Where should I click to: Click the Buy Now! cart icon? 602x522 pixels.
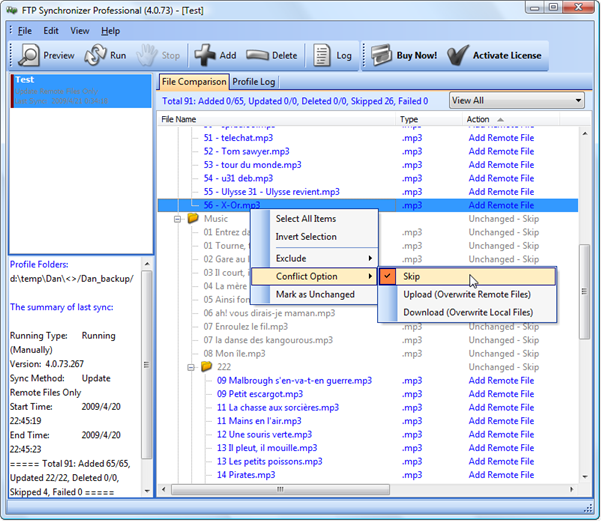[381, 55]
